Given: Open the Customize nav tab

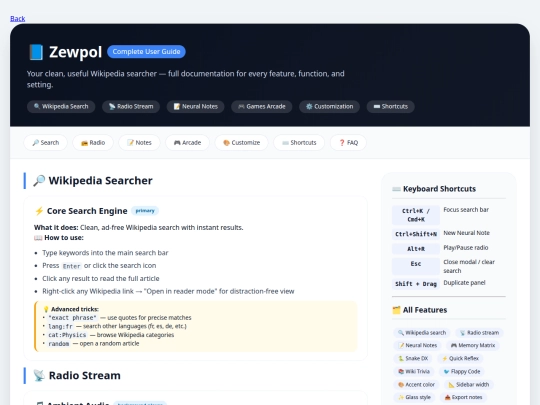Looking at the screenshot, I should (x=241, y=143).
